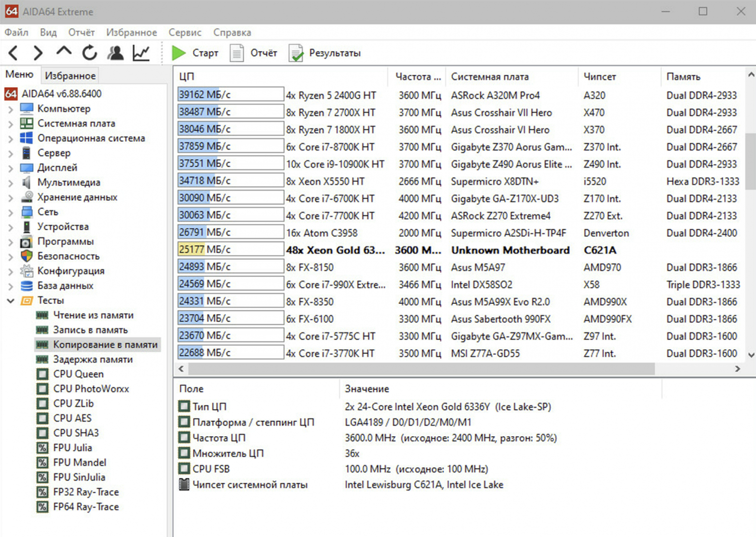Image resolution: width=756 pixels, height=537 pixels.
Task: Start the benchmark with the green Старт button
Action: coord(195,53)
